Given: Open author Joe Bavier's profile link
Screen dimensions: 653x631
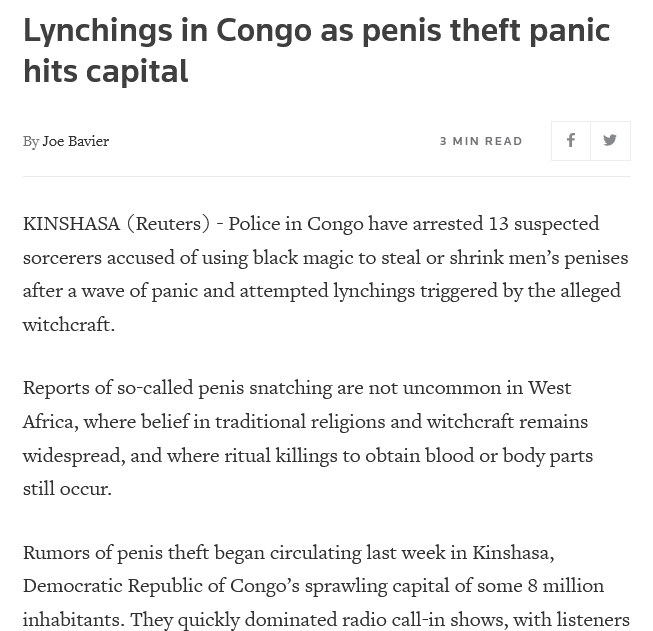Looking at the screenshot, I should tap(75, 141).
